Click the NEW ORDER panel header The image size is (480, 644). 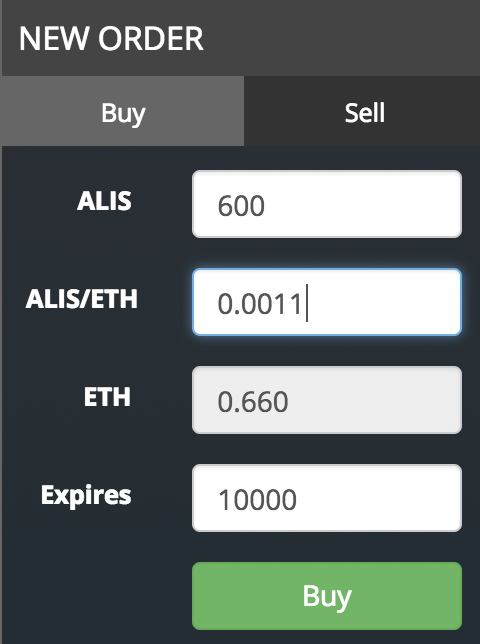click(241, 38)
